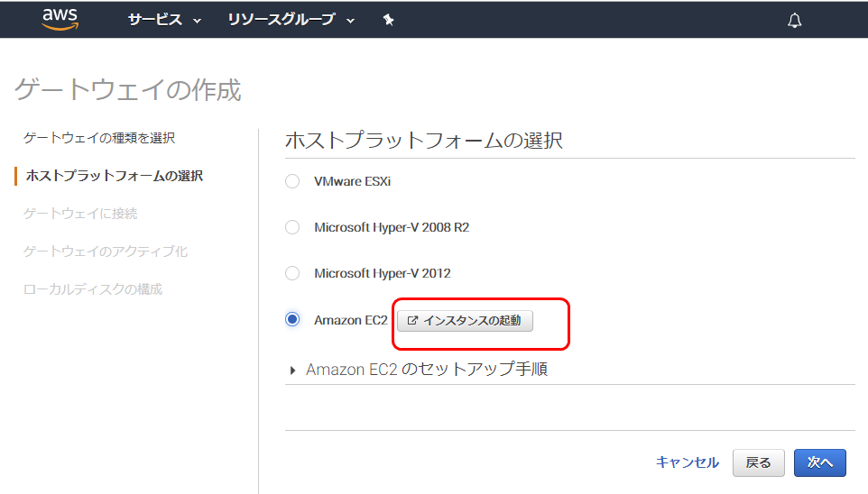Click the pin shortcut icon

pos(388,20)
